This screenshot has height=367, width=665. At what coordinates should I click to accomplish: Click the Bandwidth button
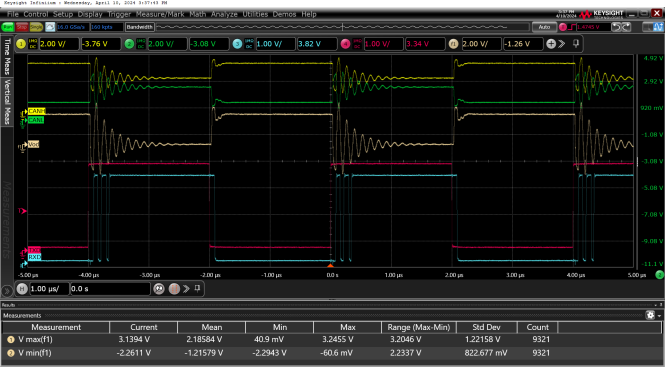pos(140,27)
